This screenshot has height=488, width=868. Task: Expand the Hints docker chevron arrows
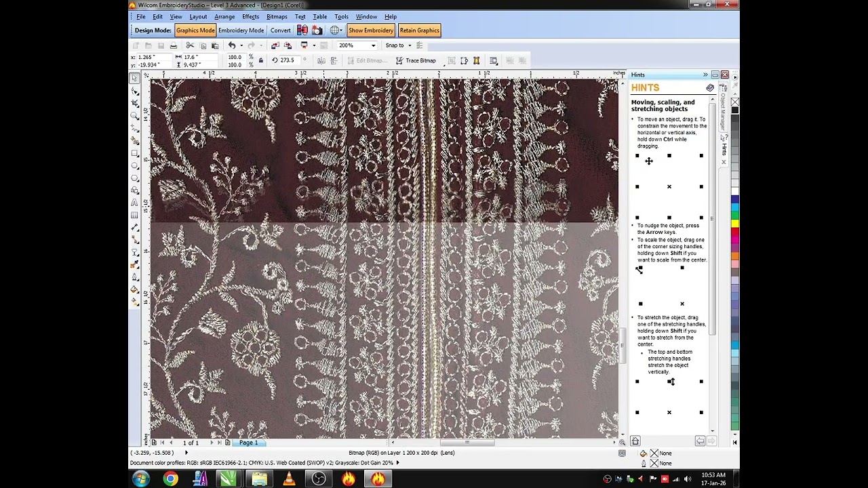(705, 75)
